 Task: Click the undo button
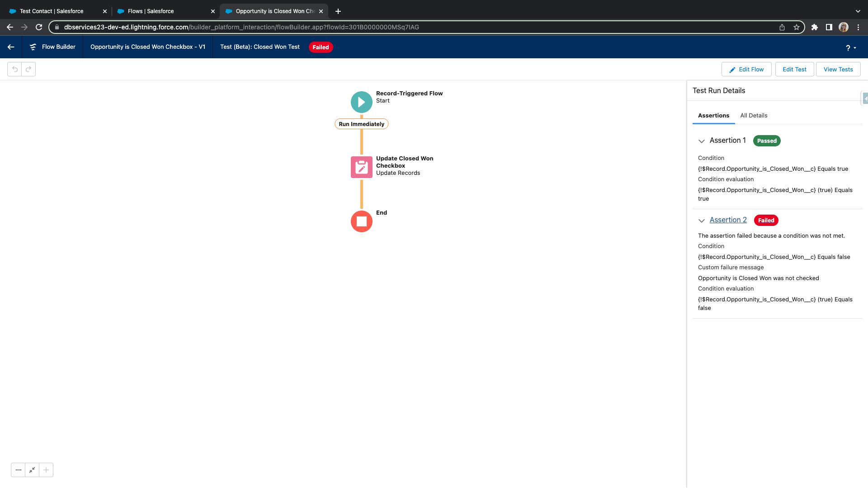[x=15, y=69]
